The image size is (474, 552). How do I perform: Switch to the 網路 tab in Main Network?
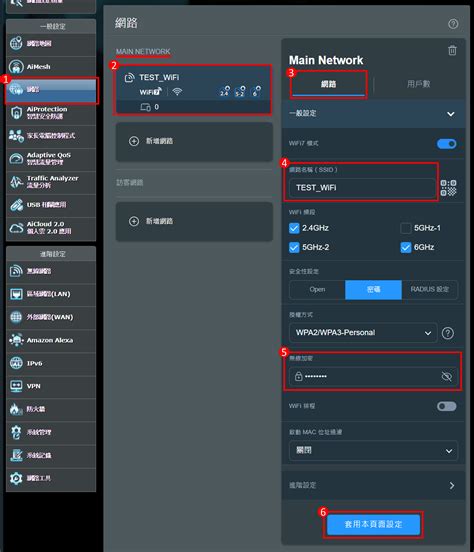328,84
